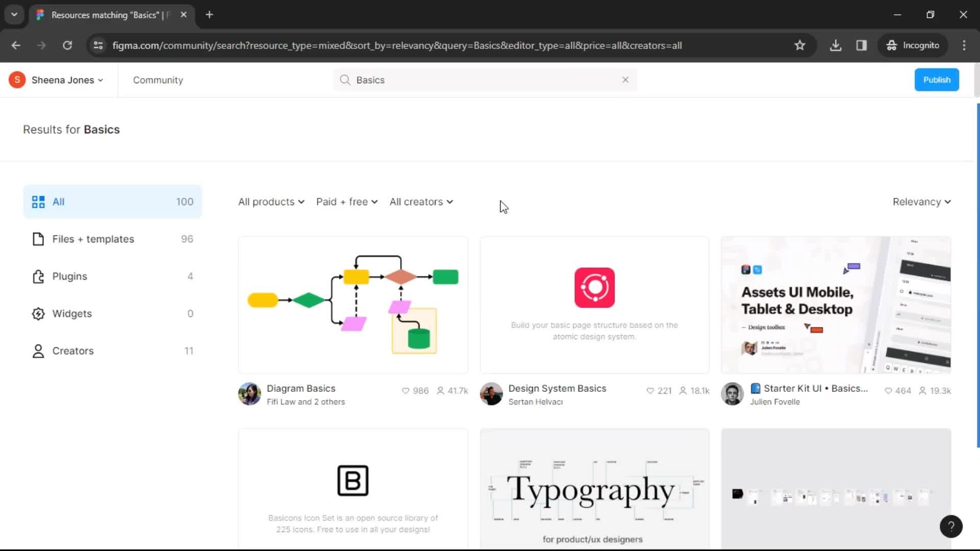Click the Widgets icon in sidebar
980x551 pixels.
point(38,314)
